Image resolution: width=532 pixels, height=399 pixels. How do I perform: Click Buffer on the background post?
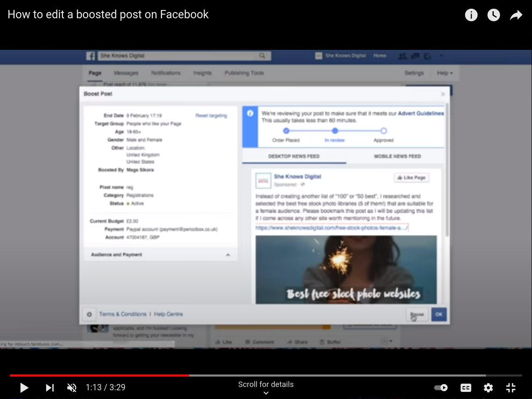pyautogui.click(x=330, y=342)
